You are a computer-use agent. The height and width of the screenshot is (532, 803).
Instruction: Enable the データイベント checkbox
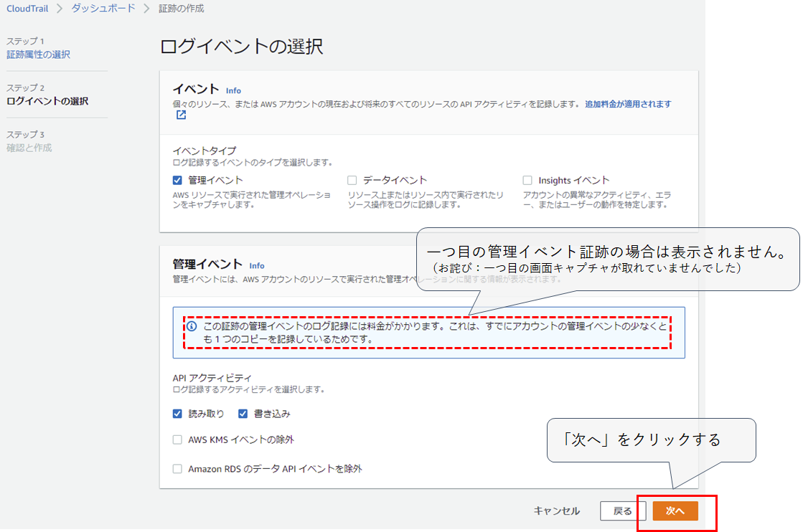point(352,181)
